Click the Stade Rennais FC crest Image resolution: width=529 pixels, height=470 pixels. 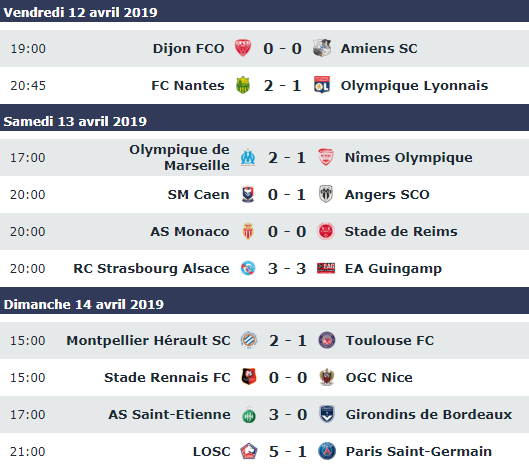click(x=249, y=377)
